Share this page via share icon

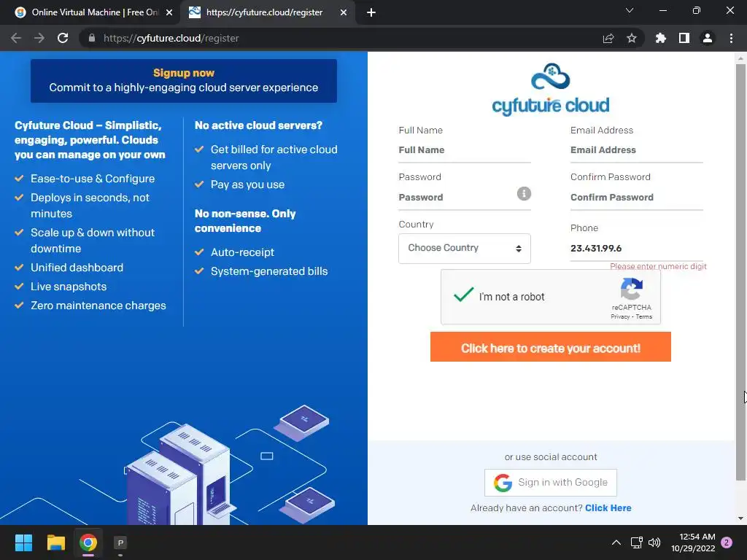point(608,38)
